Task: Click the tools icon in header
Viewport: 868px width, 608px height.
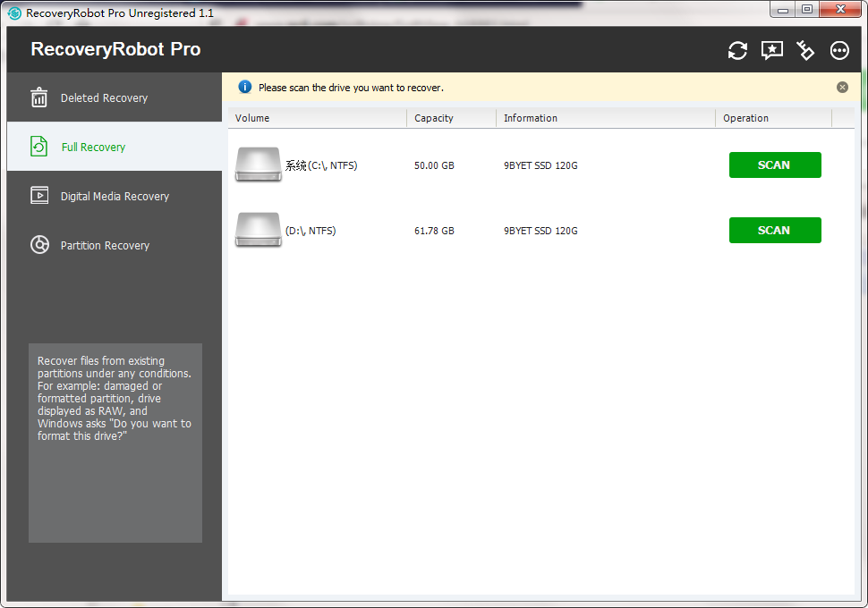Action: (805, 50)
